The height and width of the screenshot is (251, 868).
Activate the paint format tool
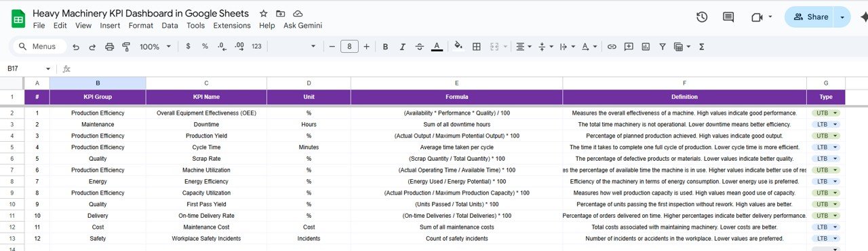126,47
